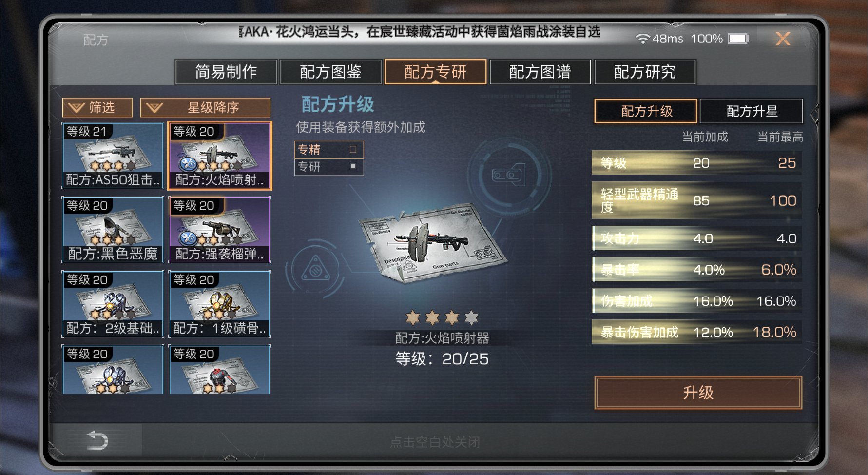Viewport: 868px width, 475px height.
Task: Uncheck the 专研 checkbox
Action: point(353,166)
